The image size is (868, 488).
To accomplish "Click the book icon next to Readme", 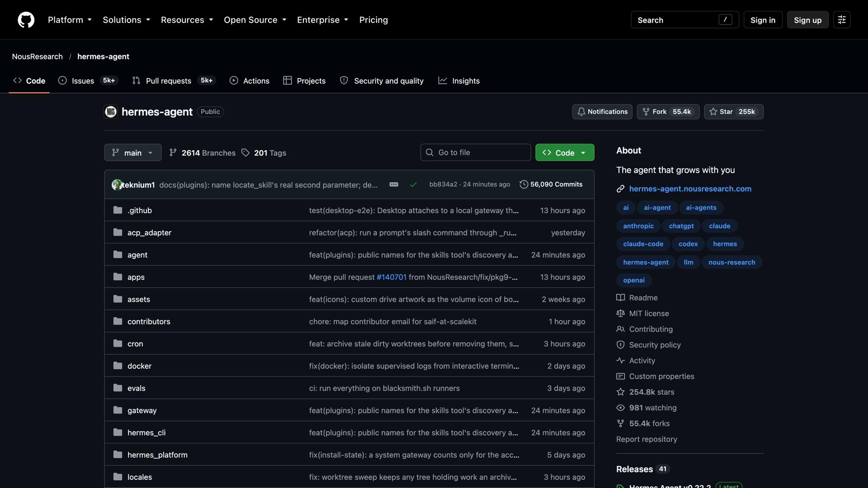I will click(x=620, y=298).
